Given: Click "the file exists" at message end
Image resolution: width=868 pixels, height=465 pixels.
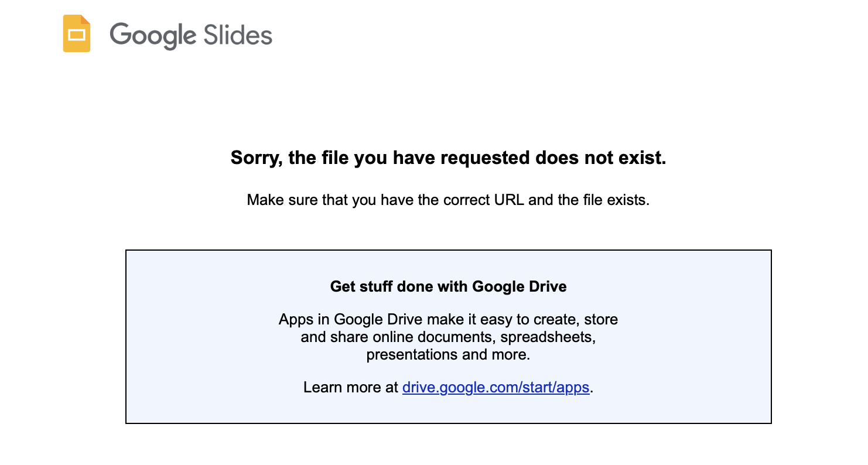Looking at the screenshot, I should (603, 200).
